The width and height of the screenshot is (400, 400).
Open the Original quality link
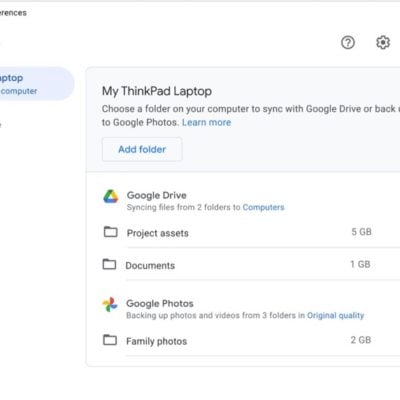pyautogui.click(x=335, y=315)
